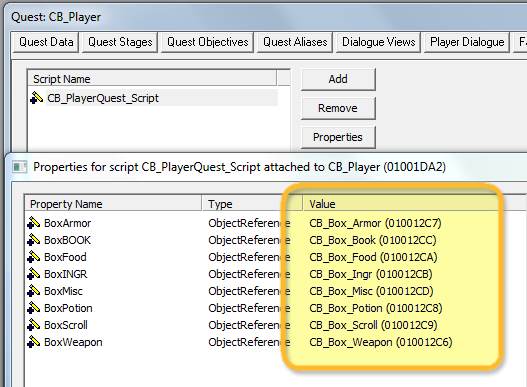Click the Remove script button
Viewport: 527px width, 387px height.
(338, 108)
